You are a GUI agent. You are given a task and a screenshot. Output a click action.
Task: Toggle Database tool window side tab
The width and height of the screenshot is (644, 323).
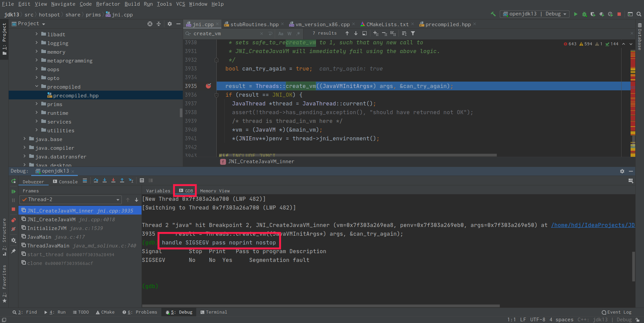(640, 37)
